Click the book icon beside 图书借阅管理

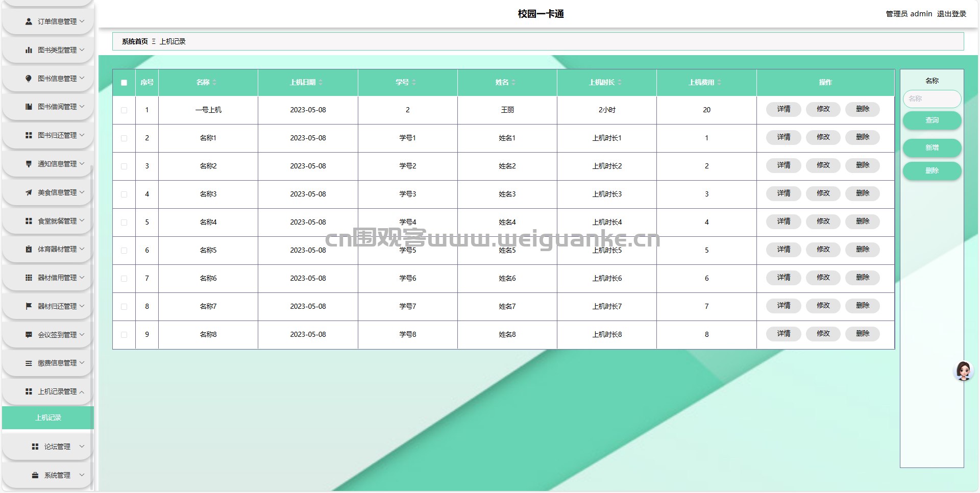coord(29,107)
